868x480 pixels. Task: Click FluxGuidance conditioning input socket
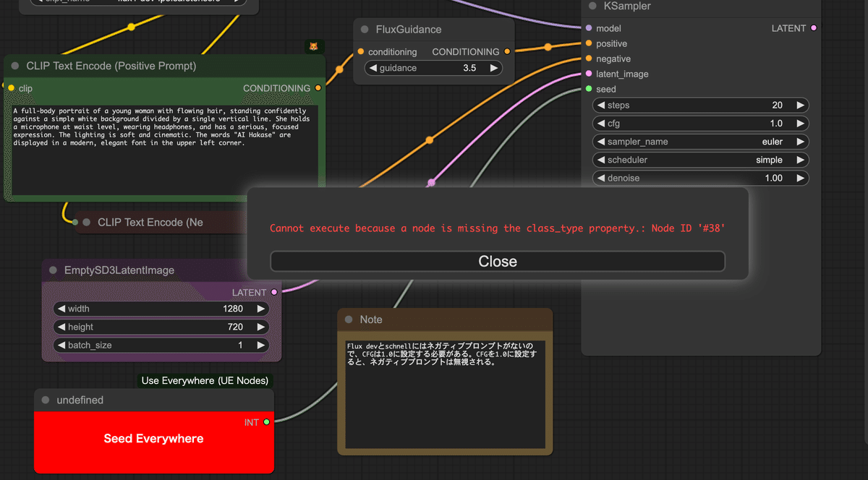pyautogui.click(x=361, y=52)
